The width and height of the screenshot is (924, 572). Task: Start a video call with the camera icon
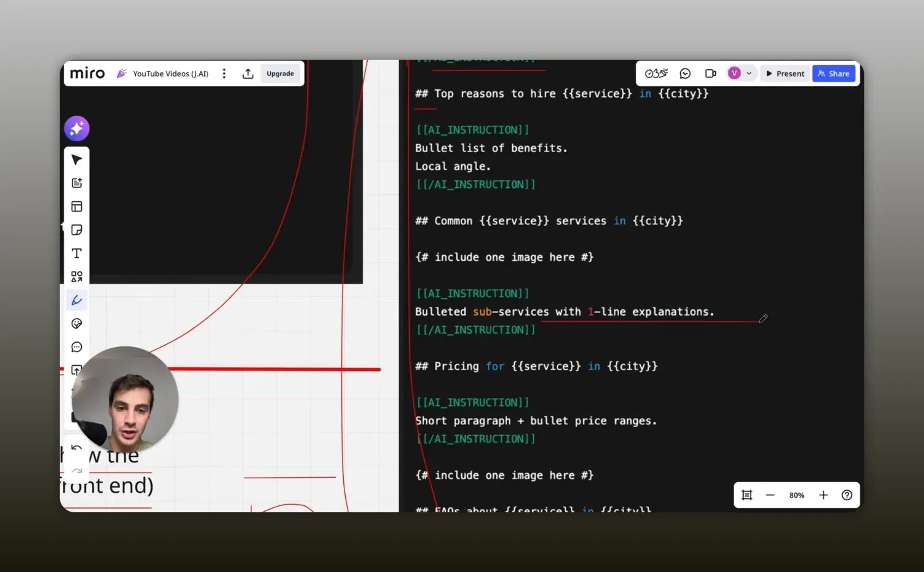pyautogui.click(x=711, y=74)
